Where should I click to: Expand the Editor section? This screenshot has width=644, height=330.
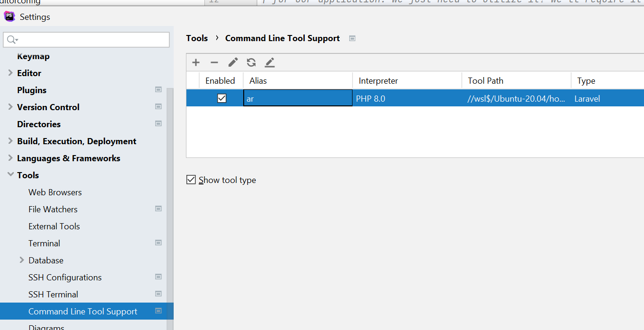point(10,73)
